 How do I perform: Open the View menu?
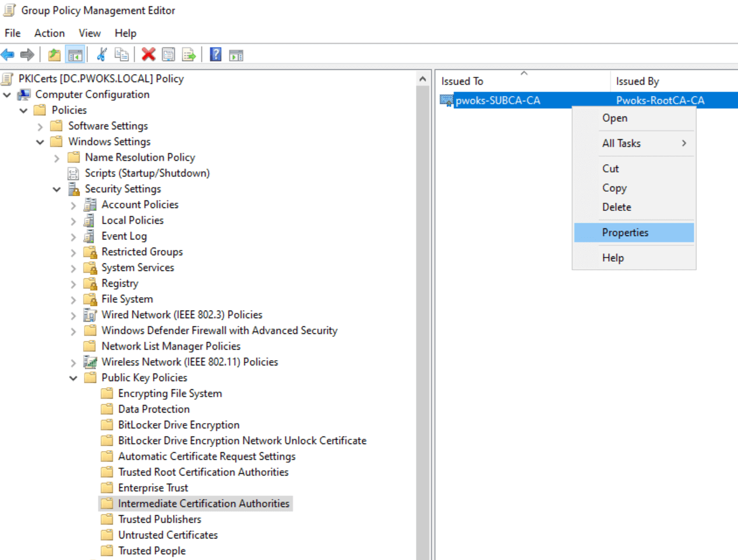[90, 33]
